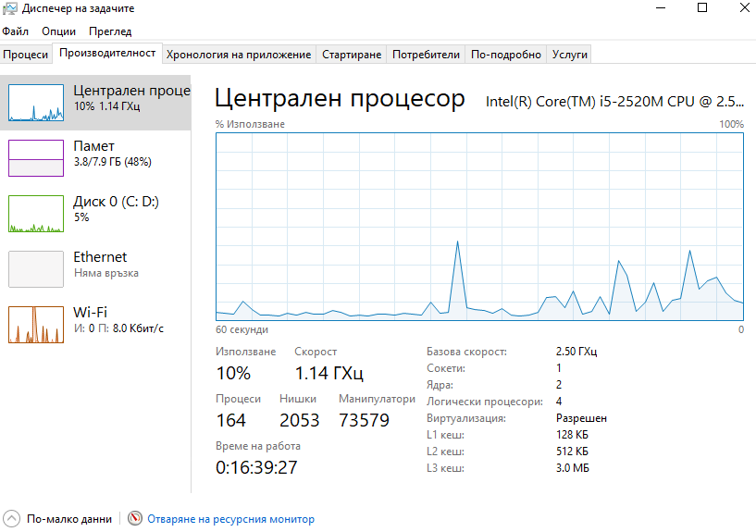756x532 pixels.
Task: Click the L3 cache value '3.0 МБ'
Action: (573, 468)
